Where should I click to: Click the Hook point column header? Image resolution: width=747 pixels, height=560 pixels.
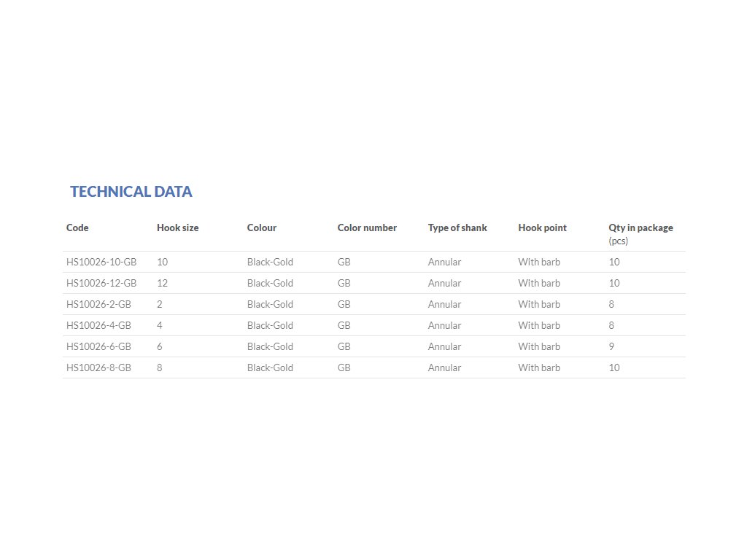(542, 227)
